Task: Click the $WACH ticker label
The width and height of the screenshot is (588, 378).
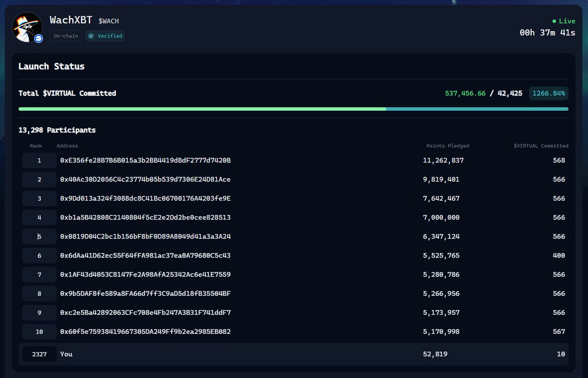Action: point(109,21)
